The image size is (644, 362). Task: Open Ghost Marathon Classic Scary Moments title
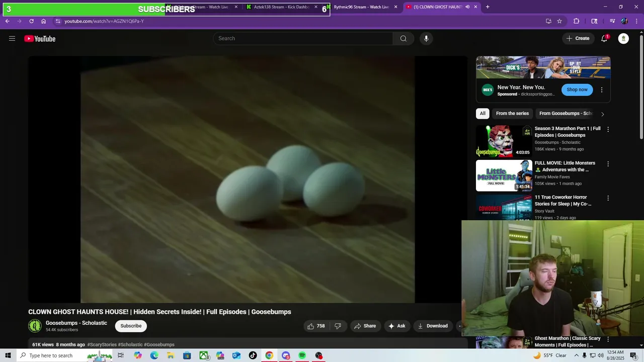568,342
